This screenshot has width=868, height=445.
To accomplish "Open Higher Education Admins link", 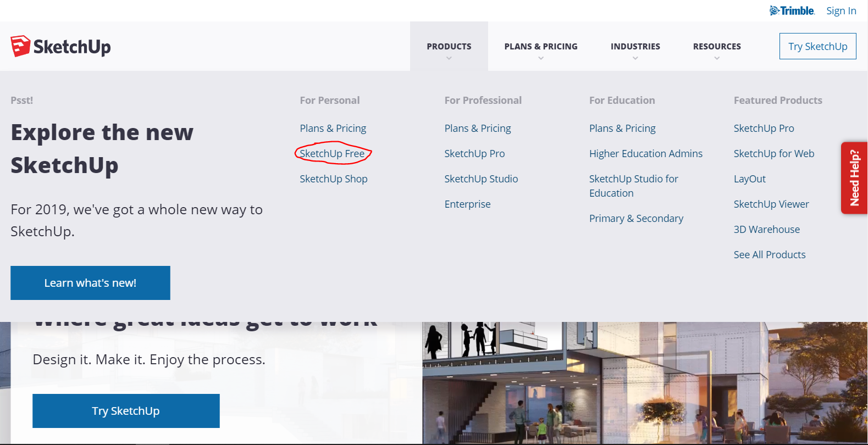I will 646,153.
